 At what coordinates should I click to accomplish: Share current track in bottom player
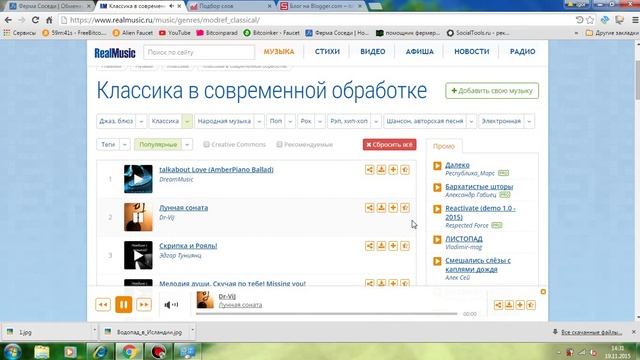tap(498, 305)
